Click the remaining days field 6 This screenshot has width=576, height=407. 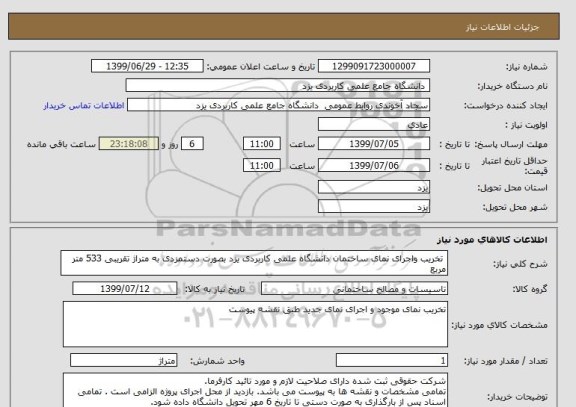[x=192, y=144]
